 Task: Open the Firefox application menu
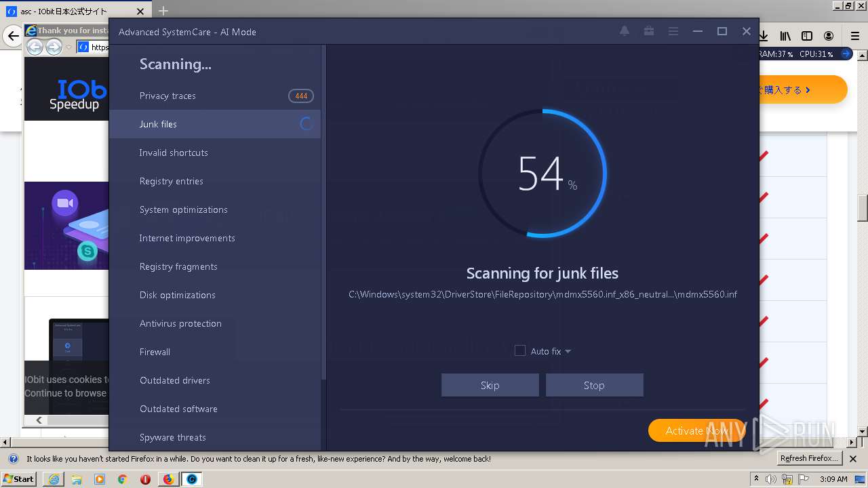pyautogui.click(x=855, y=36)
